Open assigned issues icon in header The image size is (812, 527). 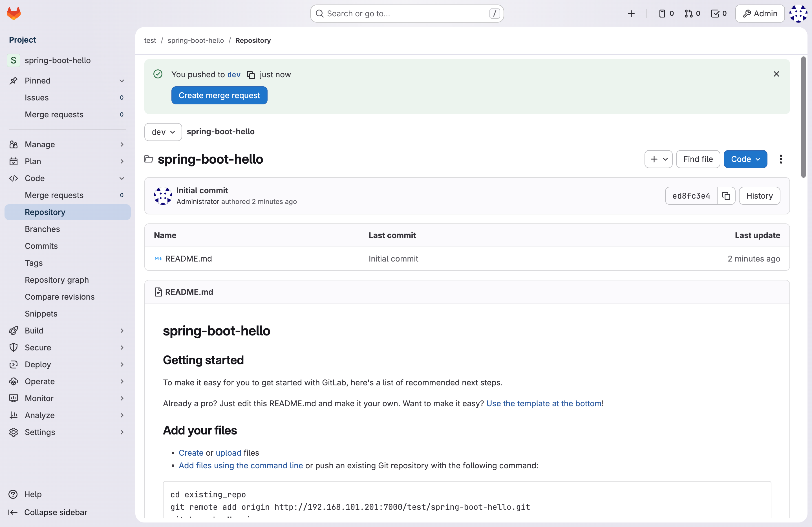[666, 14]
